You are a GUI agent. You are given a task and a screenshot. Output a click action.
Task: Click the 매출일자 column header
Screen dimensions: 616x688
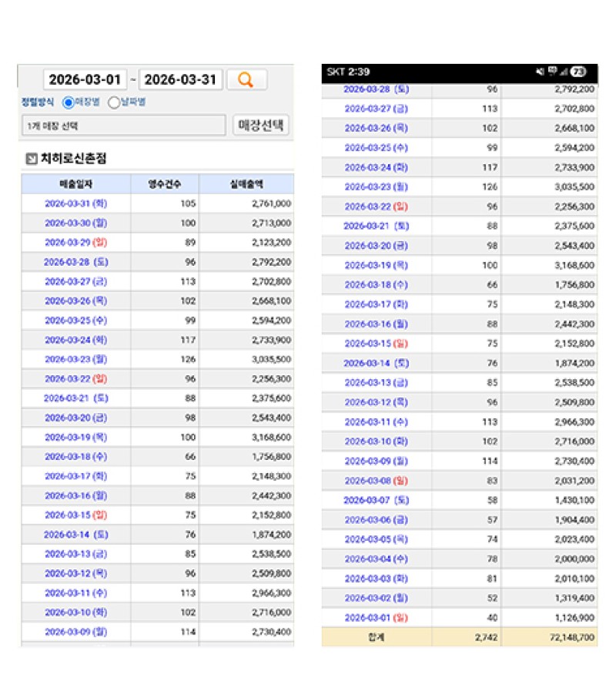coord(76,184)
